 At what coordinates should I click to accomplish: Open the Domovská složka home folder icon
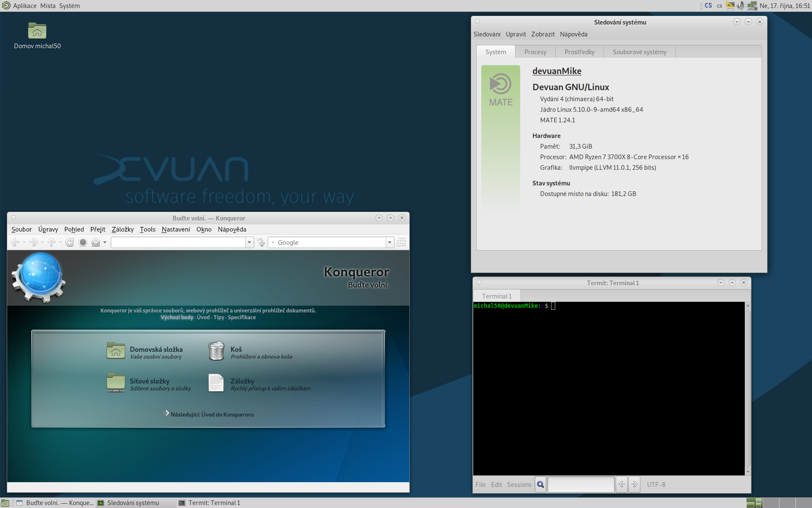click(115, 351)
